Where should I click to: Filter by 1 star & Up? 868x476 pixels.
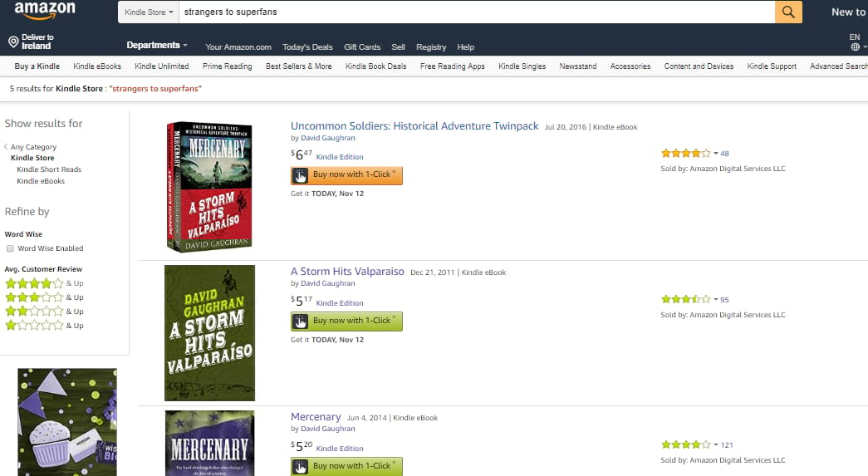(x=44, y=326)
